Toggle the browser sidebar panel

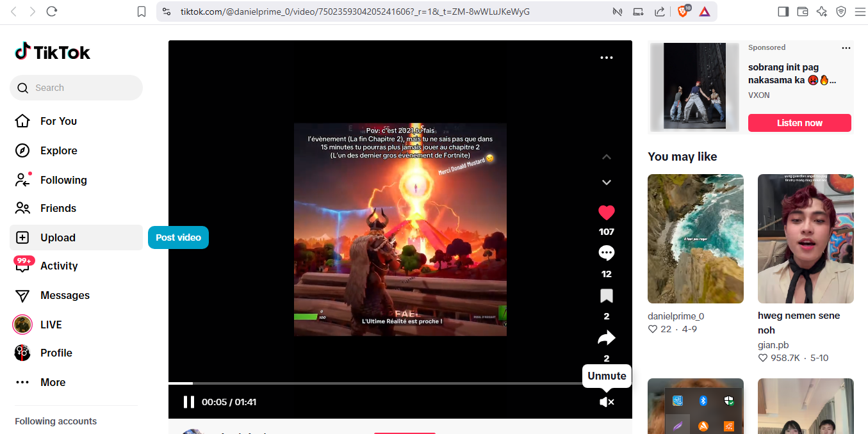pyautogui.click(x=783, y=12)
